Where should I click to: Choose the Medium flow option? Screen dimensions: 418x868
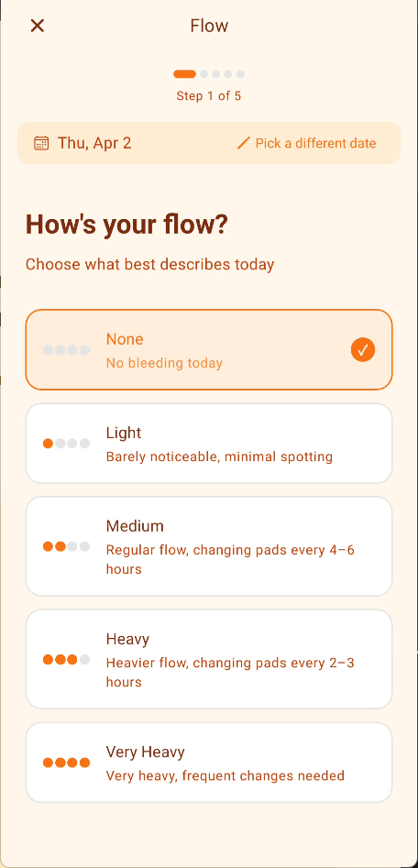click(x=209, y=546)
